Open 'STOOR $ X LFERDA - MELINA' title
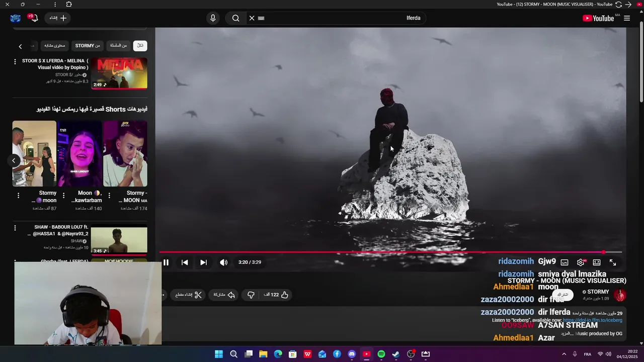This screenshot has height=362, width=644. (55, 64)
